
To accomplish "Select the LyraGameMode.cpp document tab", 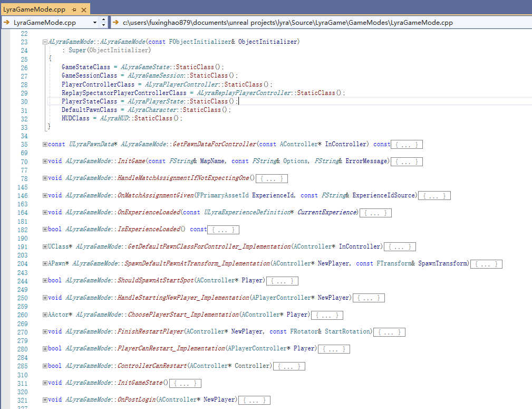I will click(x=45, y=9).
